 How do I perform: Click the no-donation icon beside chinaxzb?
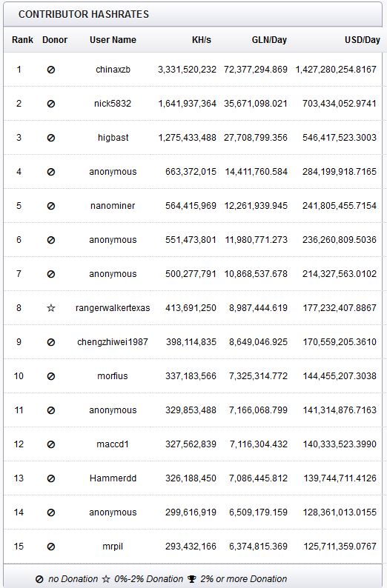coord(51,70)
